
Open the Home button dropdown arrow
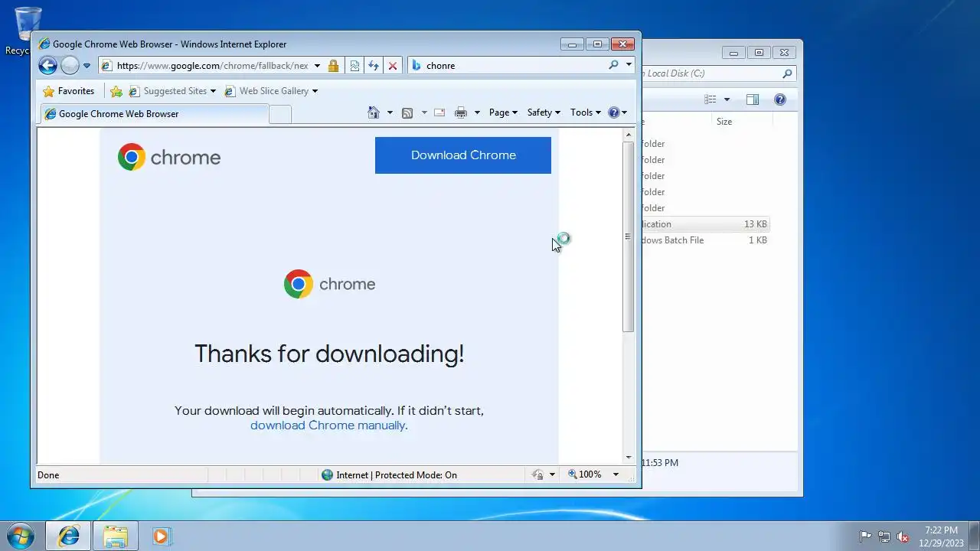click(x=390, y=112)
